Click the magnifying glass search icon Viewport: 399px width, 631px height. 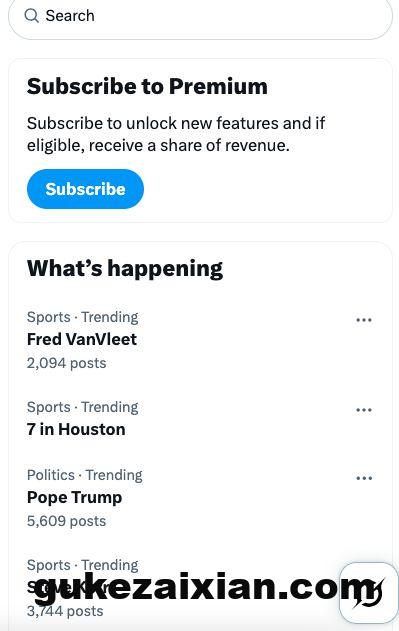pos(31,16)
